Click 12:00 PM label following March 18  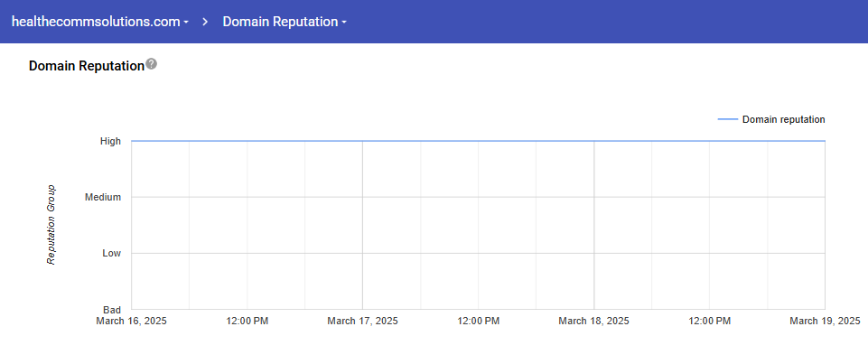coord(709,321)
